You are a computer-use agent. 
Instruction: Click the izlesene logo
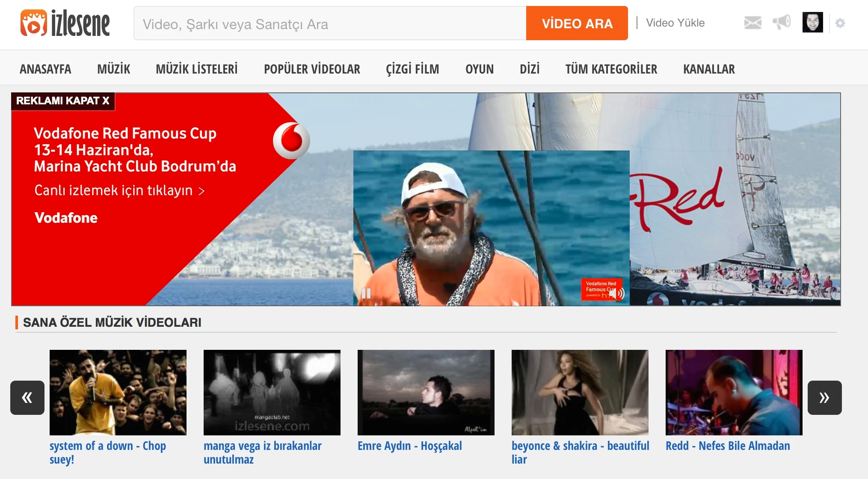coord(65,23)
